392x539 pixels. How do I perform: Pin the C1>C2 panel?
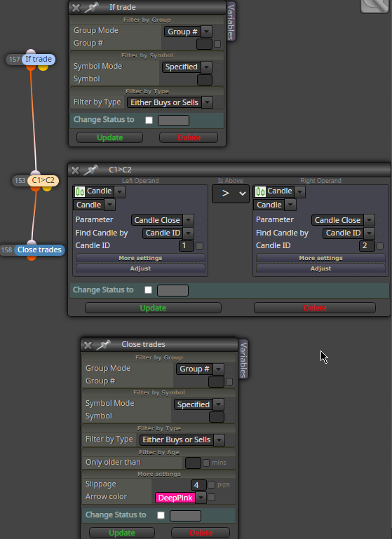91,170
